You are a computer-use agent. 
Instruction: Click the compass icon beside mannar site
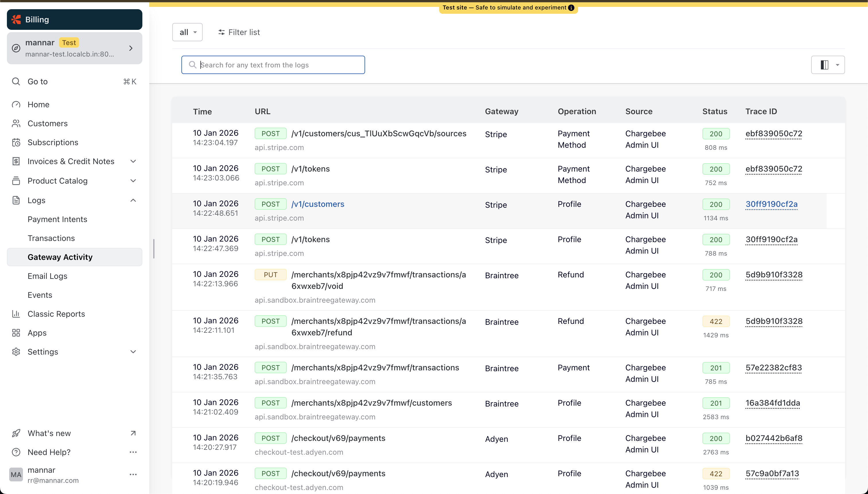(16, 48)
